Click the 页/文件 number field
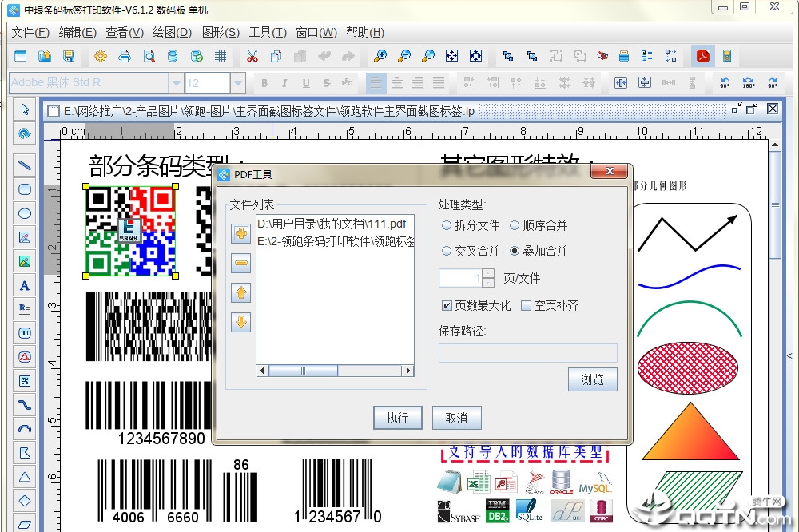Image resolution: width=799 pixels, height=532 pixels. (460, 278)
